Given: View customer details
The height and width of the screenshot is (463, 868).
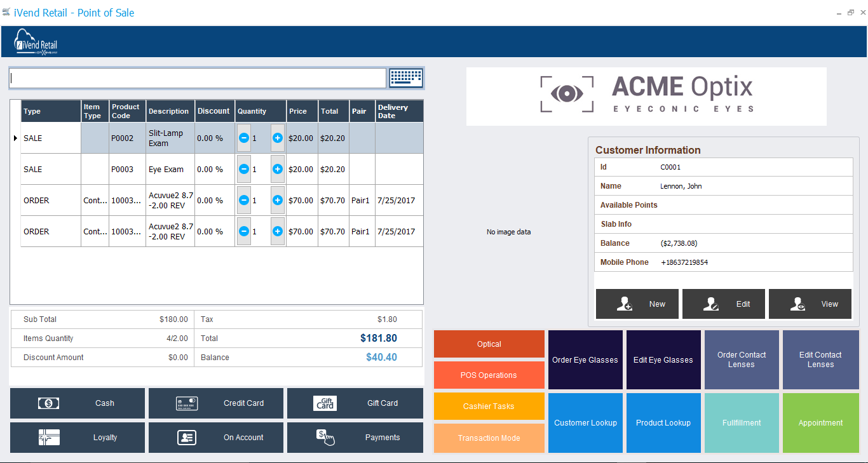Looking at the screenshot, I should tap(810, 304).
